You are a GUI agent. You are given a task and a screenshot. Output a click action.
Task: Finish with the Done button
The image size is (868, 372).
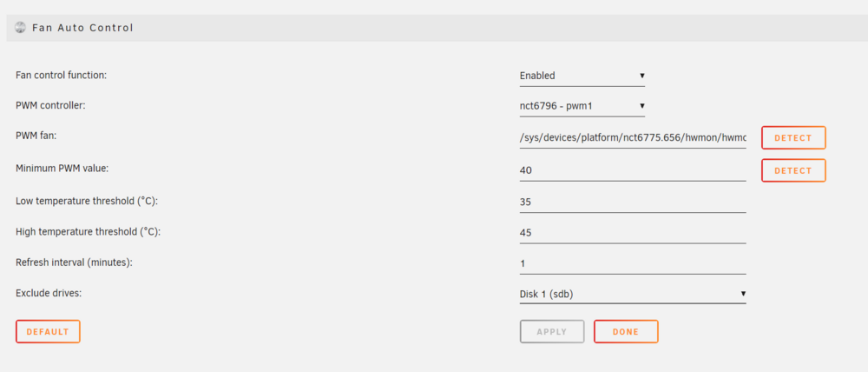(x=626, y=331)
